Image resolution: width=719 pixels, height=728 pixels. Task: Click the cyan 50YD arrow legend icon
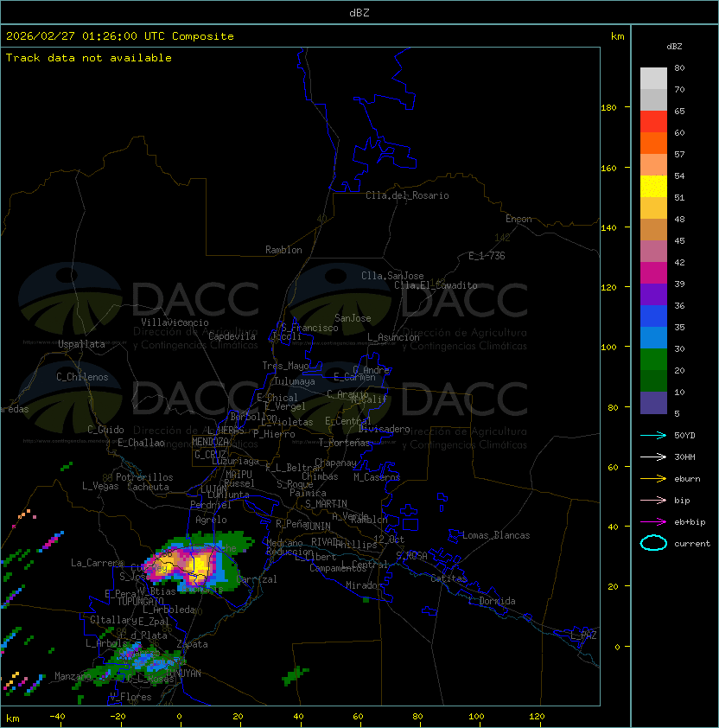(x=653, y=435)
